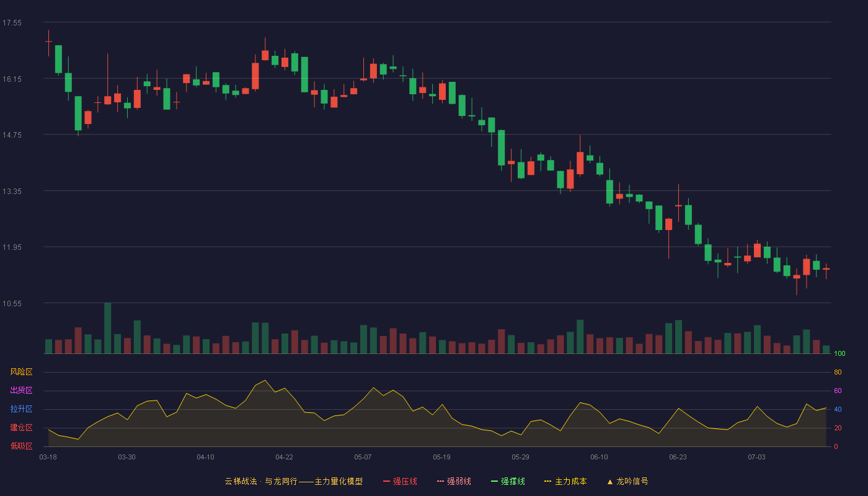Viewport: 868px width, 496px height.
Task: Select the 风险区 zone label
Action: [x=21, y=372]
